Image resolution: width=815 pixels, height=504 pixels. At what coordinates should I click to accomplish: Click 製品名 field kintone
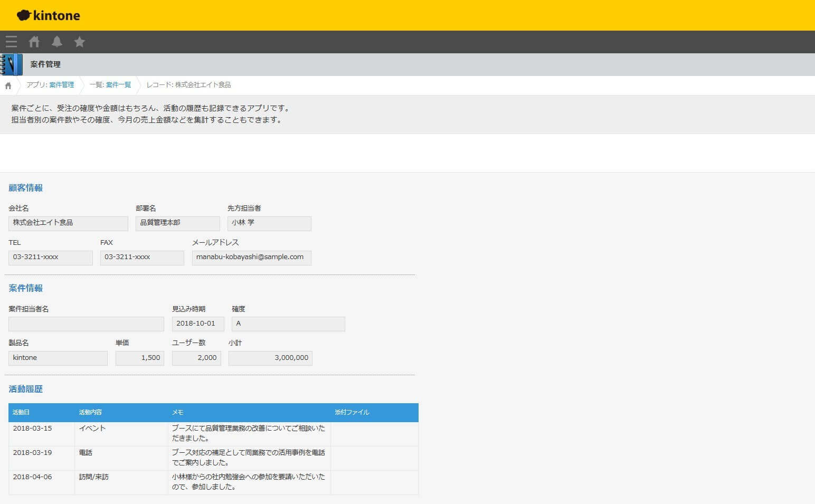coord(58,358)
